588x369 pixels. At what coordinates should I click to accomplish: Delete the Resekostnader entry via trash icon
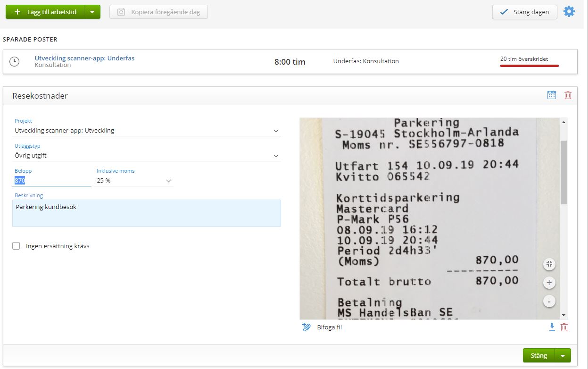click(x=567, y=95)
